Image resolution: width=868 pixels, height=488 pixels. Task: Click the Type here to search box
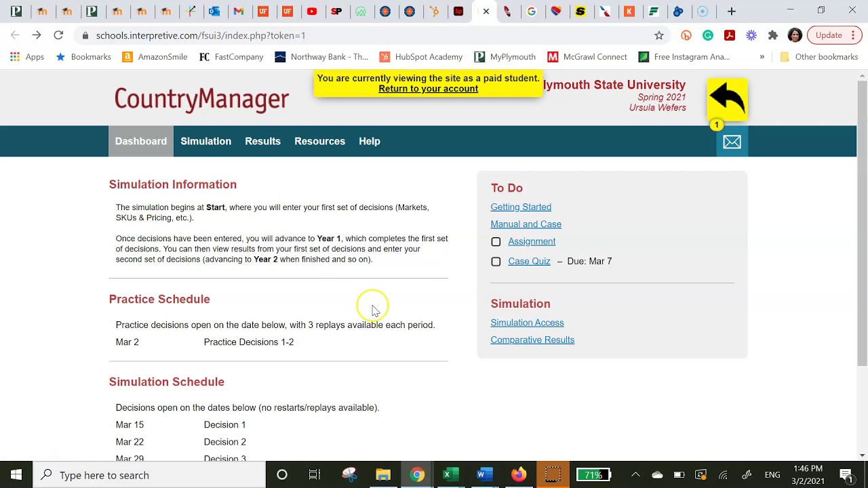149,474
